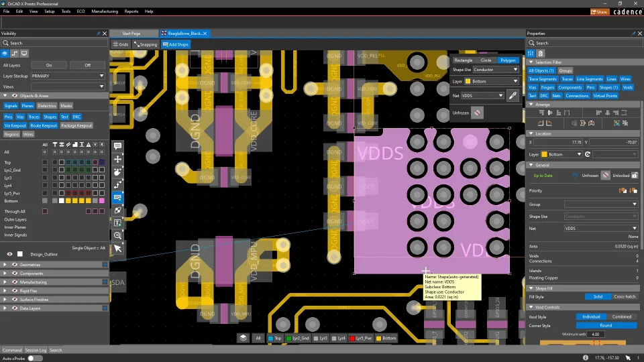Open the Shape Use Conductor dropdown
Image resolution: width=644 pixels, height=362 pixels.
click(x=496, y=70)
